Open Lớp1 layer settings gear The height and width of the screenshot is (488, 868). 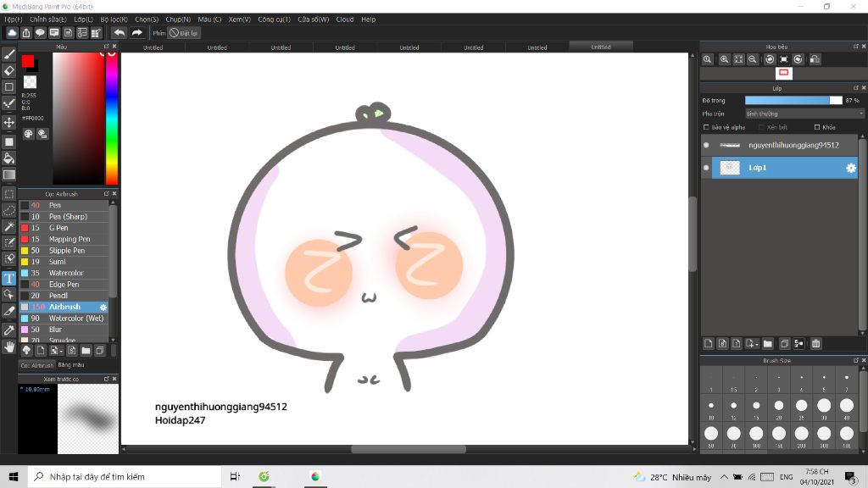click(x=851, y=168)
